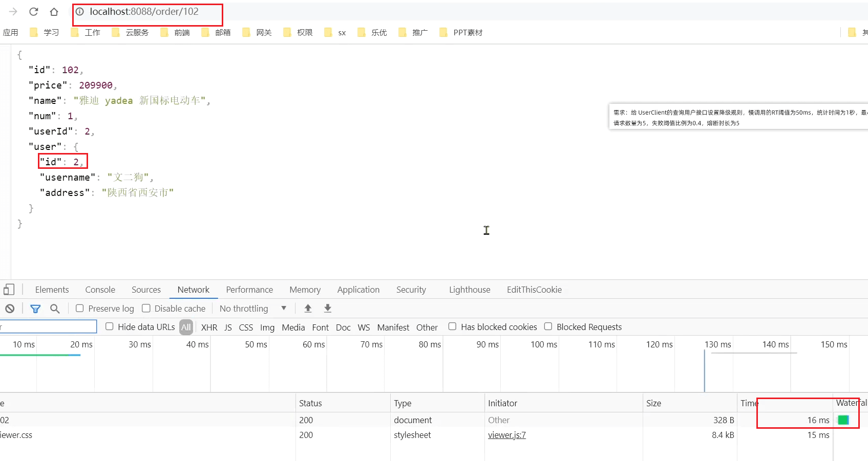Click the browser home icon
The image size is (868, 461).
(x=54, y=11)
